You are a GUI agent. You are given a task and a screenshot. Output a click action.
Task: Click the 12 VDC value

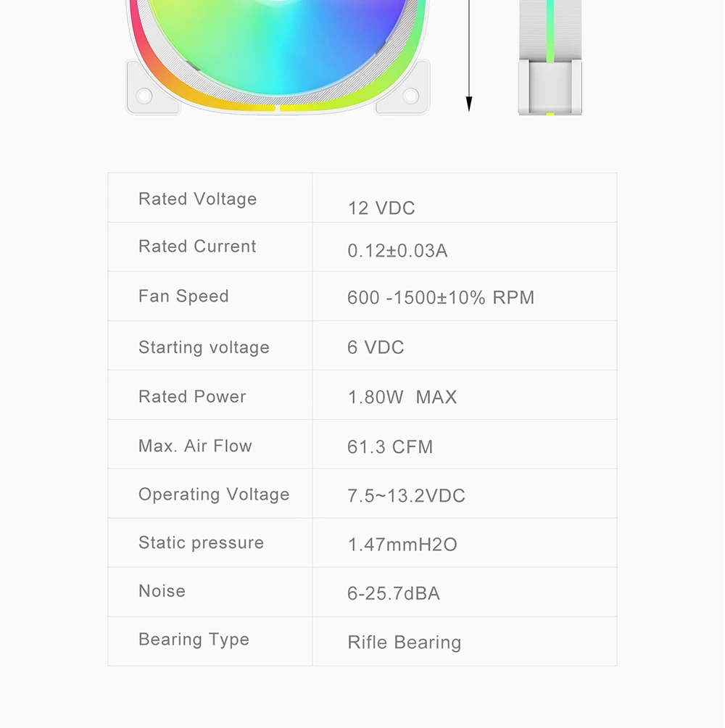click(381, 209)
